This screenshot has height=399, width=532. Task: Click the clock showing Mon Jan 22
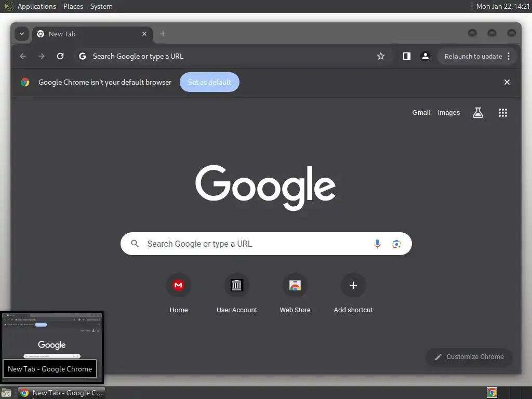(x=502, y=6)
